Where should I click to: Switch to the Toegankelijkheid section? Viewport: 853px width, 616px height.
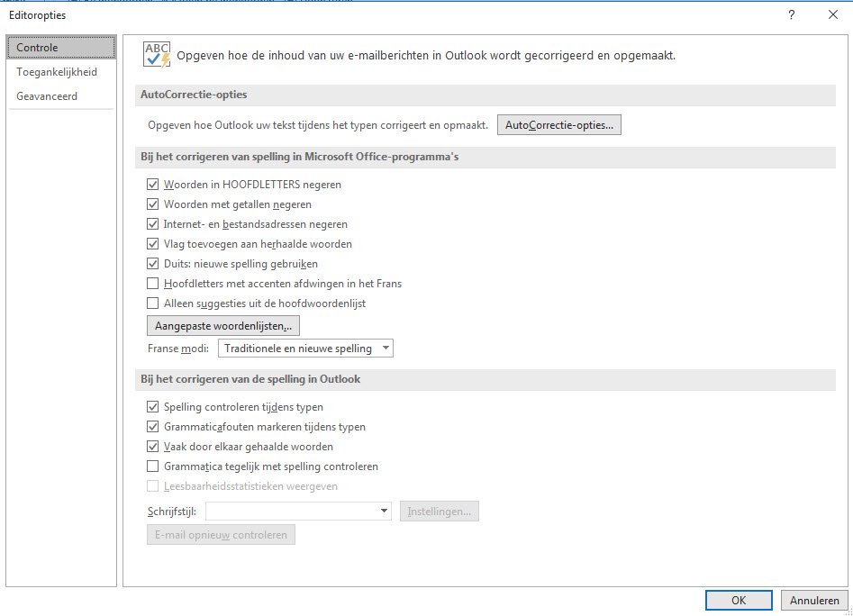coord(57,72)
